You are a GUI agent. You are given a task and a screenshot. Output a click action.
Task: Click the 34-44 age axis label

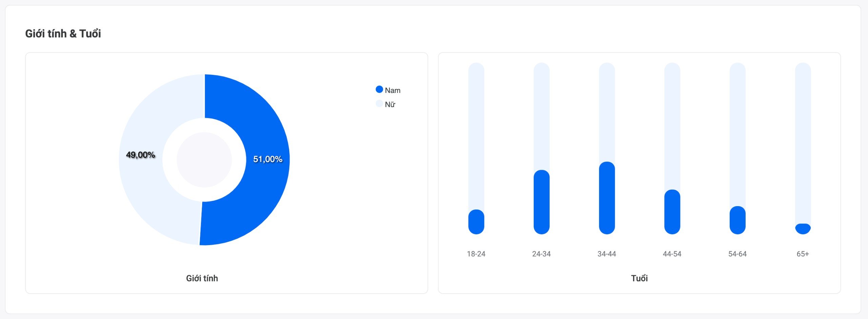coord(607,254)
